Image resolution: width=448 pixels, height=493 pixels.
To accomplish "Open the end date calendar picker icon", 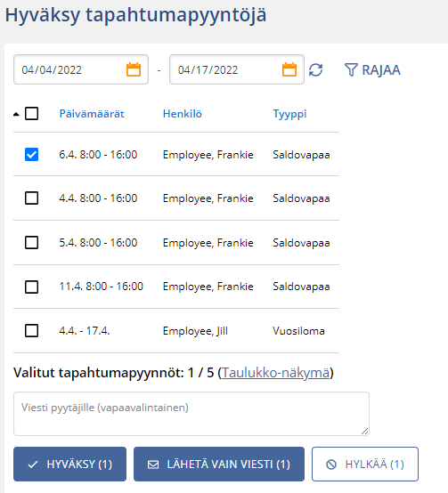I will coord(289,69).
